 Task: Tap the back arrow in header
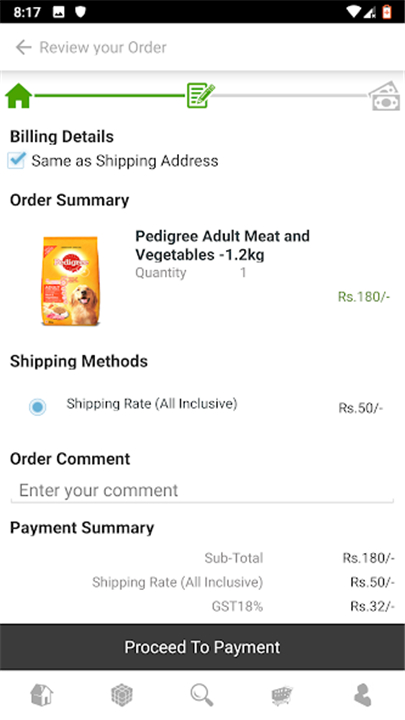[x=23, y=47]
